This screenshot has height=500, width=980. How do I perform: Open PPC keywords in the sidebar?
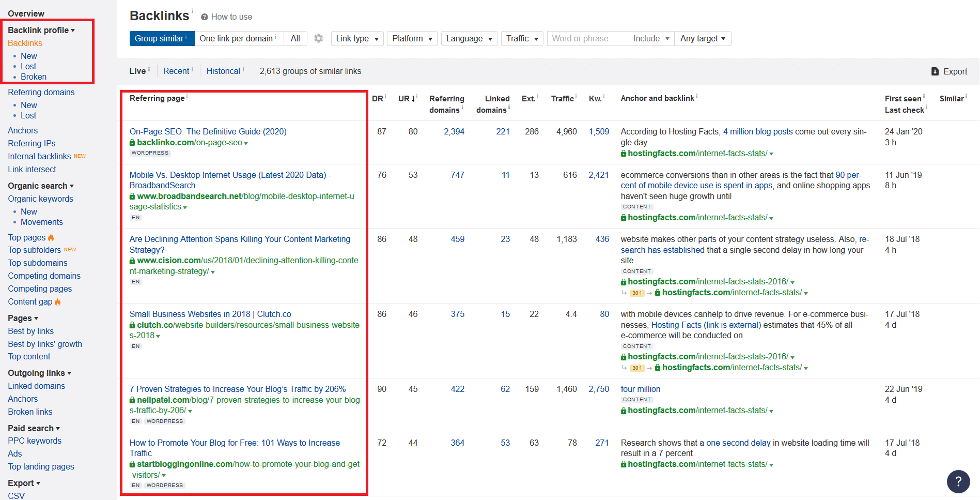35,441
